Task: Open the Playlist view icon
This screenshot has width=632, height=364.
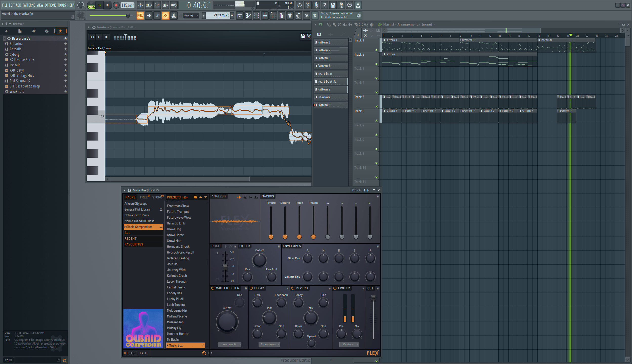Action: pyautogui.click(x=240, y=16)
